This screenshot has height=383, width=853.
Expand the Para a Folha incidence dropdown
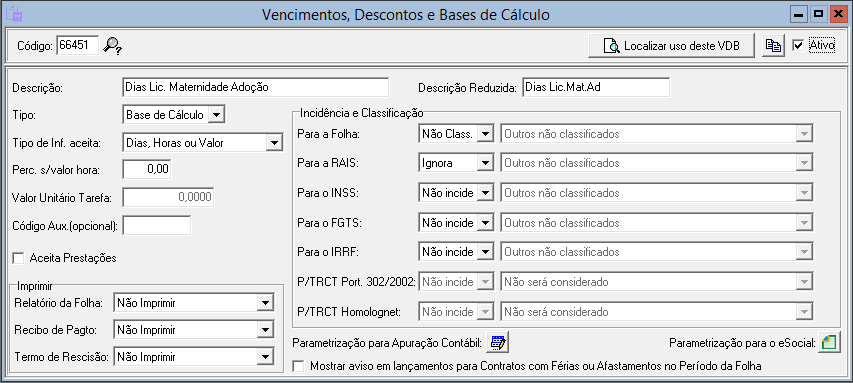tap(485, 134)
